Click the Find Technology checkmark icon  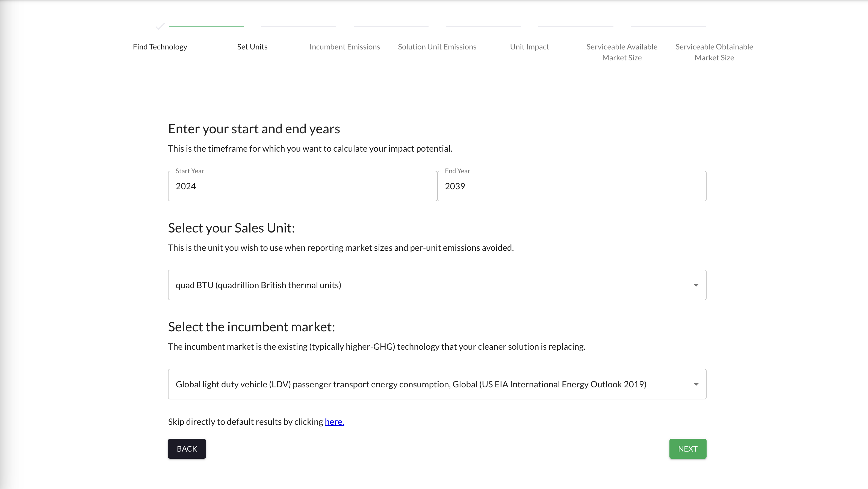[160, 26]
